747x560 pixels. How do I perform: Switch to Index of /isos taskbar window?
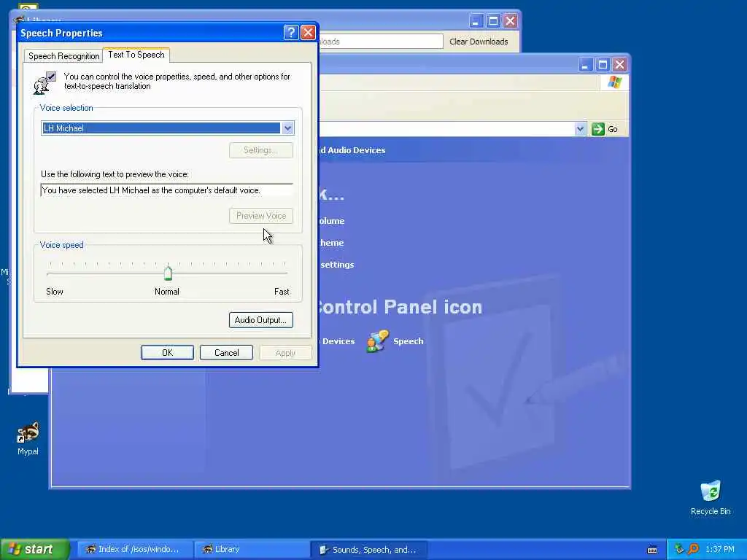point(135,549)
